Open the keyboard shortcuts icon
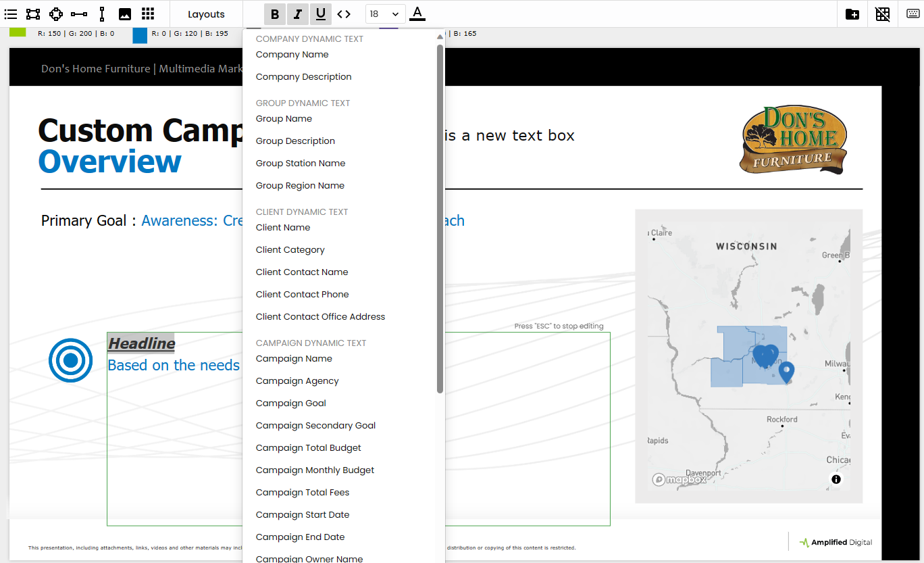 pos(913,14)
